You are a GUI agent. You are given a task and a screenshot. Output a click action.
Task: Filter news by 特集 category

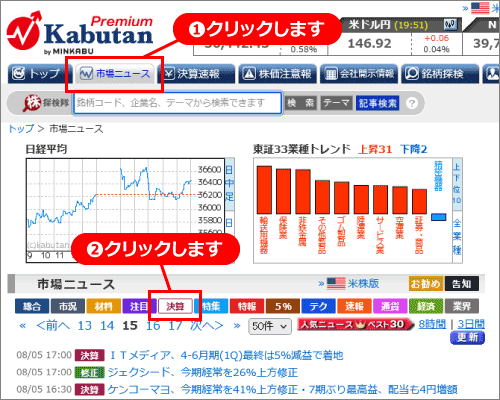pos(211,306)
